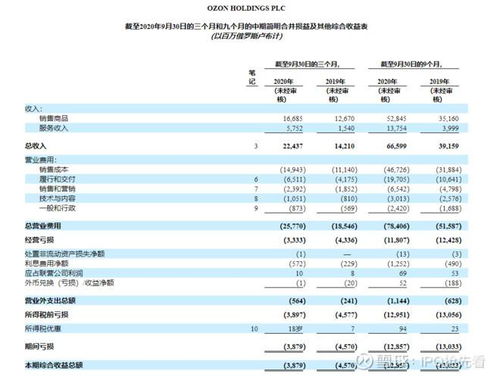Viewport: 500px width, 377px height.
Task: Click the value 12,670
Action: pyautogui.click(x=345, y=119)
